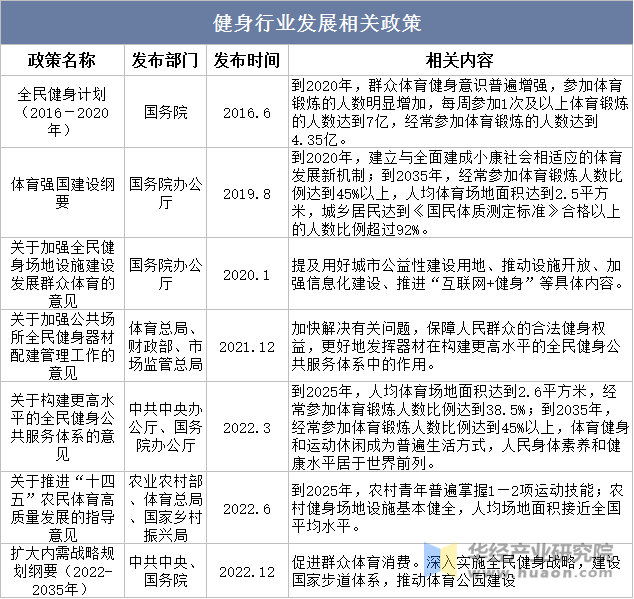Click the 华经产业研究院 watermark logo
This screenshot has height=599, width=634.
522,560
